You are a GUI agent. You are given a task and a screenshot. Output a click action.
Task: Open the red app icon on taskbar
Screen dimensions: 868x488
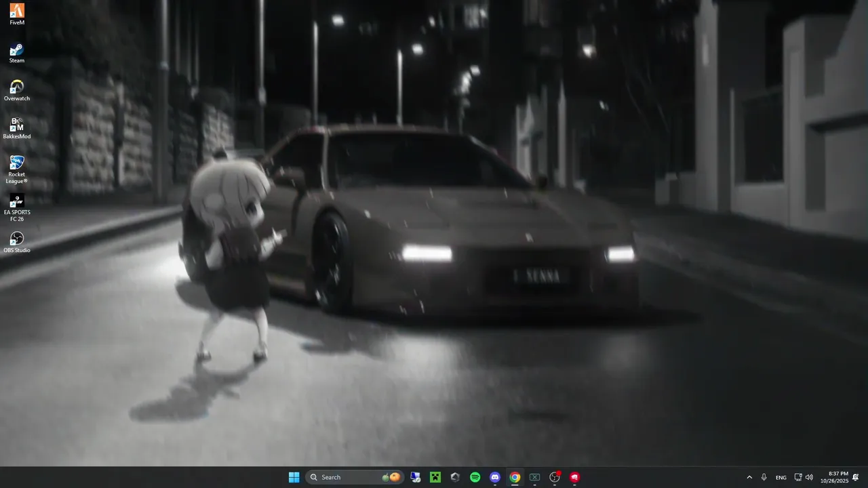pos(574,477)
